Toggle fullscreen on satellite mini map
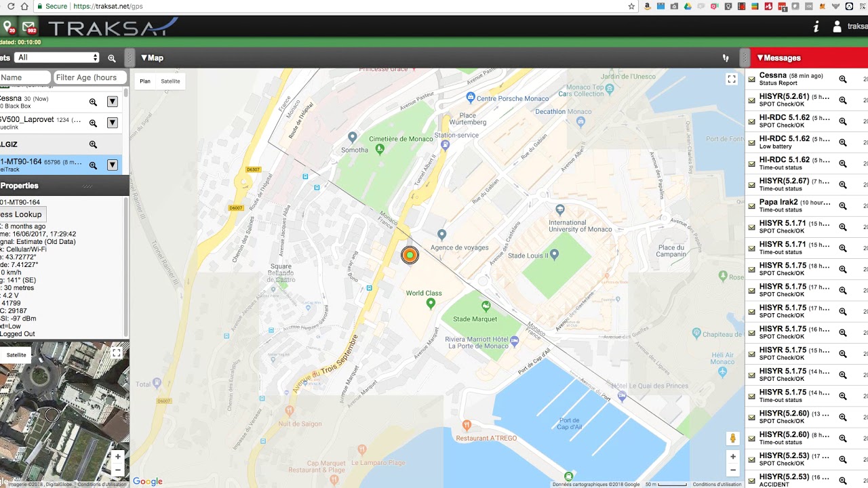 (x=117, y=353)
